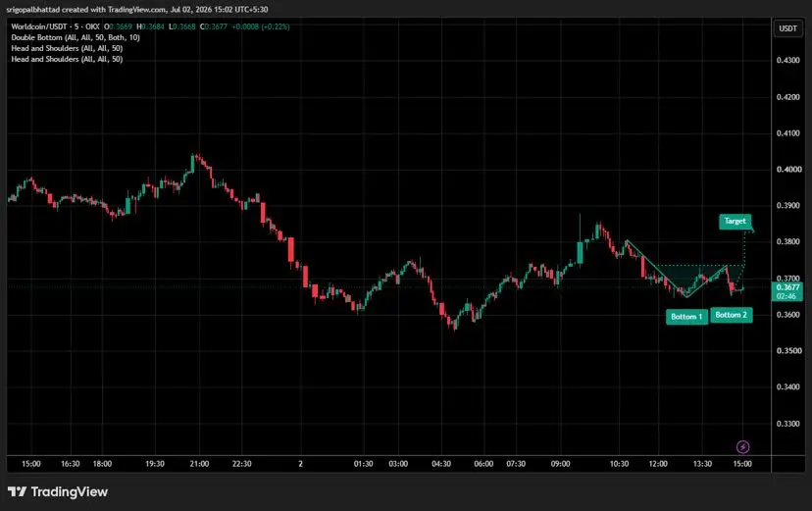Open the USDT currency selector
Viewport: 812px width, 511px height.
point(787,28)
